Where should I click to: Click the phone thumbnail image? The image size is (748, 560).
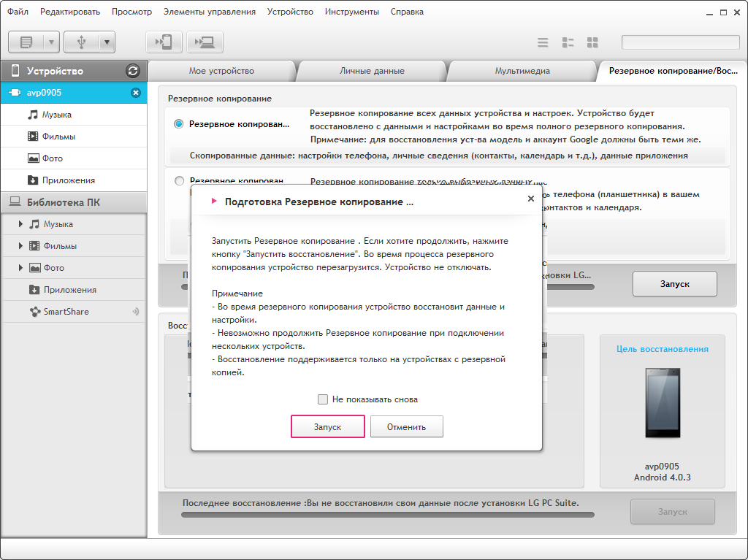[x=663, y=403]
